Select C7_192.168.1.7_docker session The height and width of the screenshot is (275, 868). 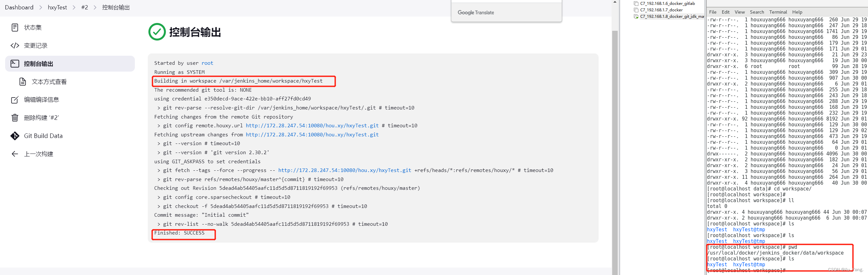(661, 10)
